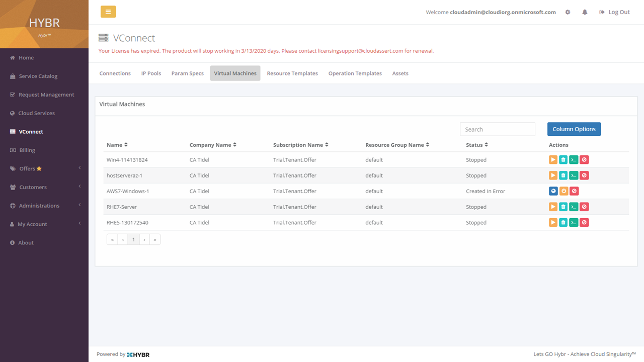This screenshot has height=362, width=644.
Task: Click the 'Created In Error' status cell
Action: pyautogui.click(x=486, y=191)
